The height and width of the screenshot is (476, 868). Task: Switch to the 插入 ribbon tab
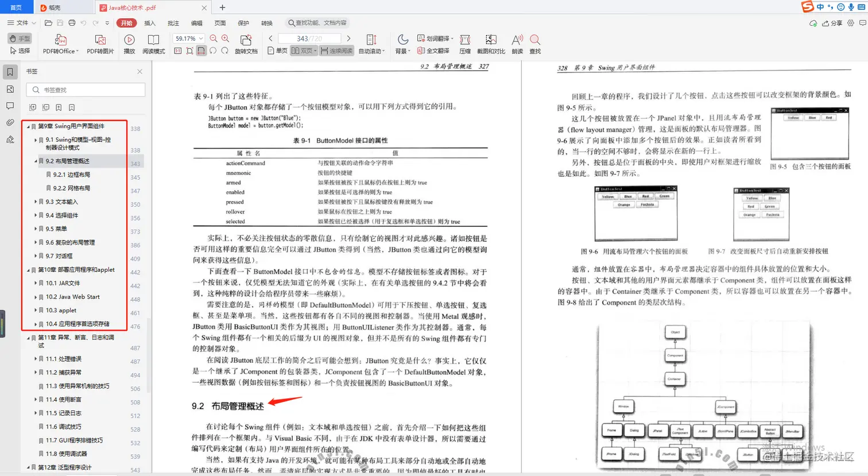pos(149,23)
